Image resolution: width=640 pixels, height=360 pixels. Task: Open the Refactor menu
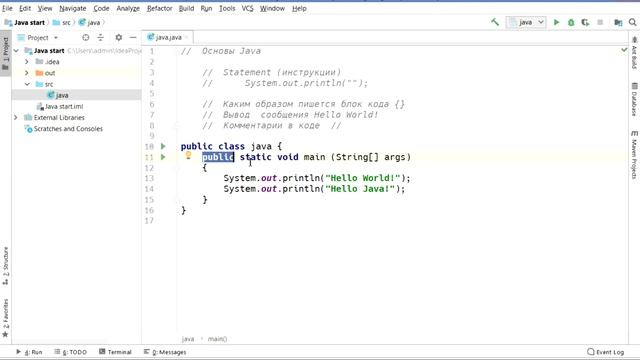pos(160,8)
